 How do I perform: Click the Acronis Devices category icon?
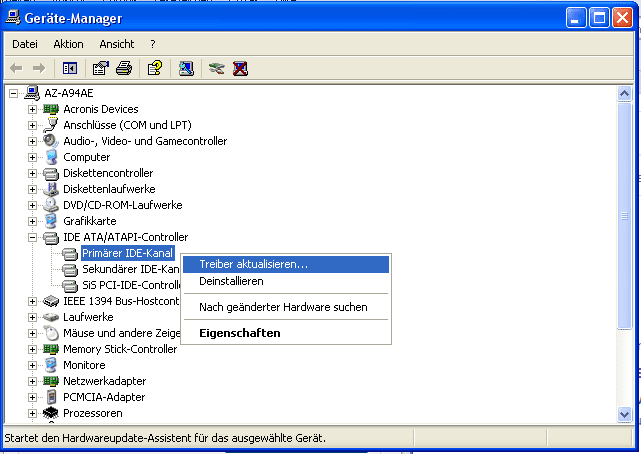[51, 109]
